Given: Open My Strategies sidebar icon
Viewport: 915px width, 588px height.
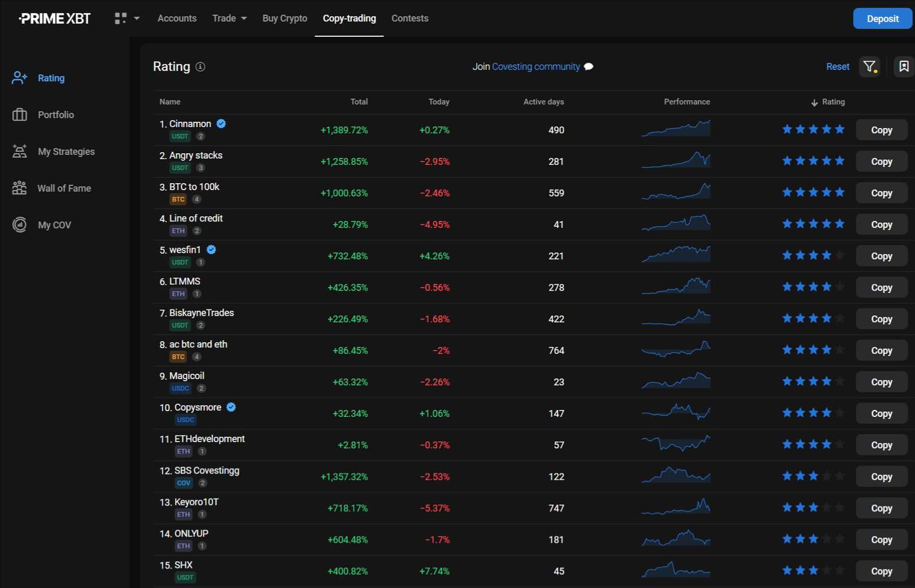Looking at the screenshot, I should 20,152.
